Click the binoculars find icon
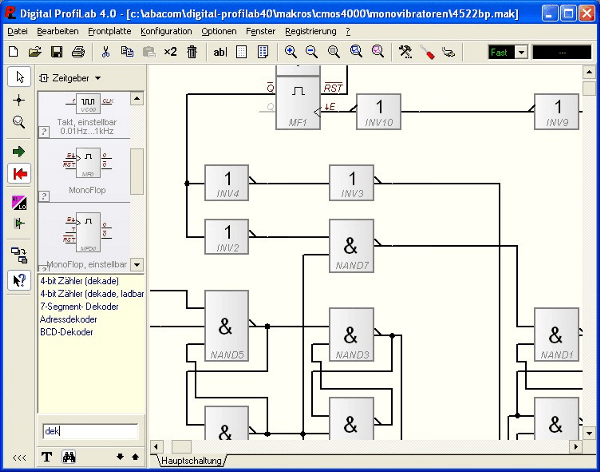Viewport: 600px width, 472px height. click(69, 457)
